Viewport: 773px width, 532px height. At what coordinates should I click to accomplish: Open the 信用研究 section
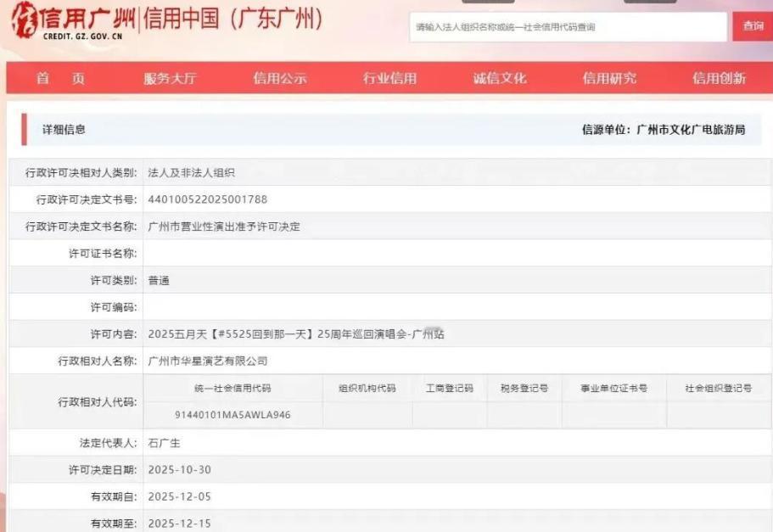(613, 76)
